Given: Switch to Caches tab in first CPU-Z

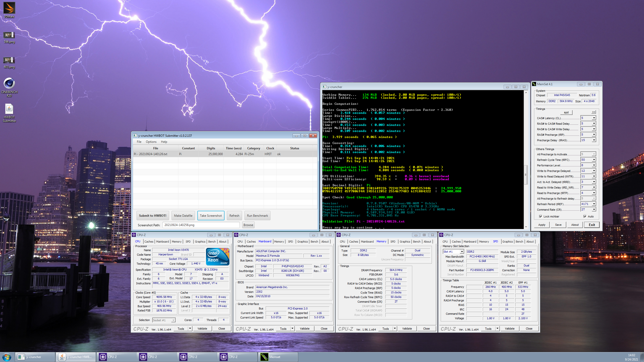Looking at the screenshot, I should (149, 242).
